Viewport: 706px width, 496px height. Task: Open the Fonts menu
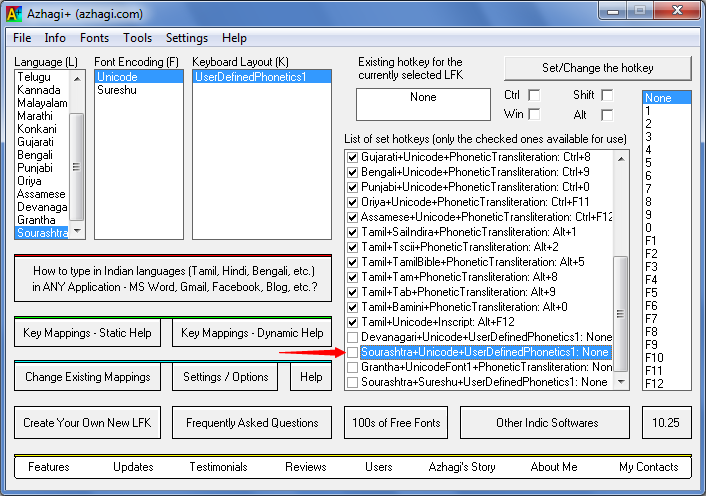(95, 38)
